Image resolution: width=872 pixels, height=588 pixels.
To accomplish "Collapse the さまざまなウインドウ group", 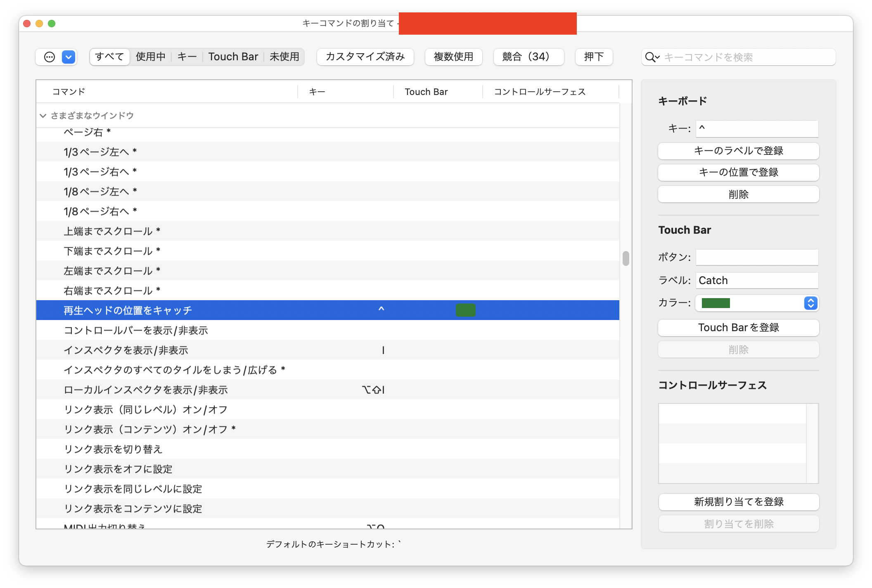I will tap(43, 116).
